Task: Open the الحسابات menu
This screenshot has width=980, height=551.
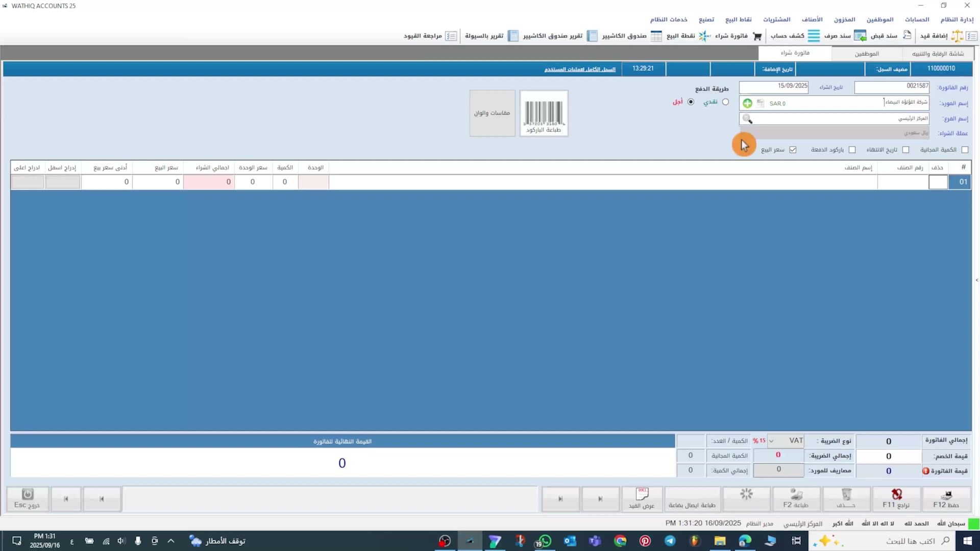Action: 917,19
